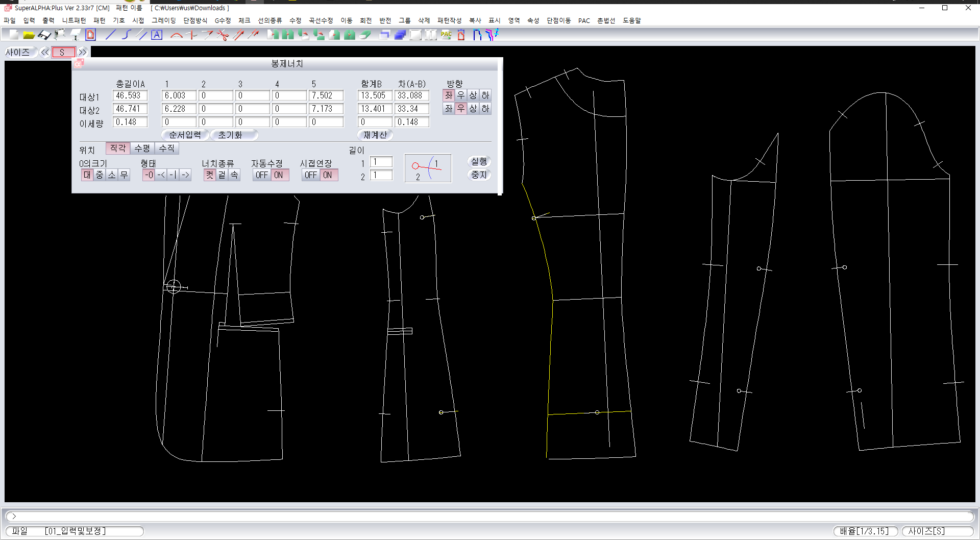980x540 pixels.
Task: Select the blue straight line tool
Action: pyautogui.click(x=110, y=35)
